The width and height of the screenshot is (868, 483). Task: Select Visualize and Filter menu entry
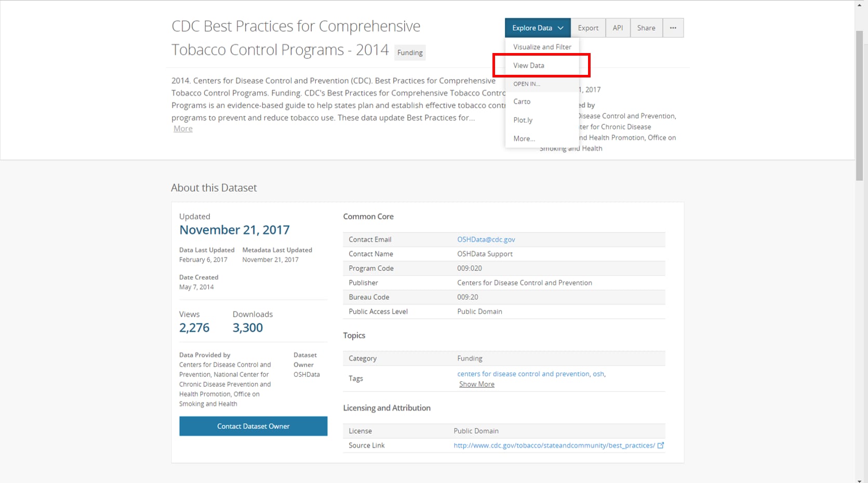point(542,47)
